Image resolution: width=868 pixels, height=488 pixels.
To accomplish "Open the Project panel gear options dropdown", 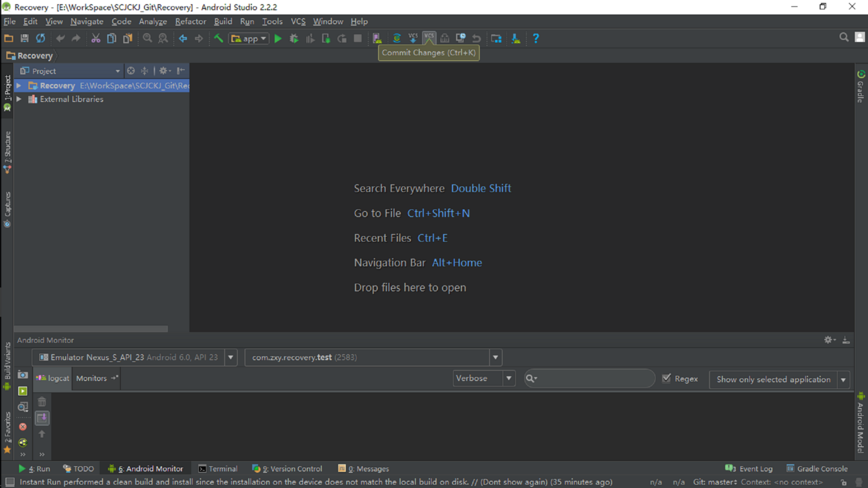I will click(x=164, y=71).
